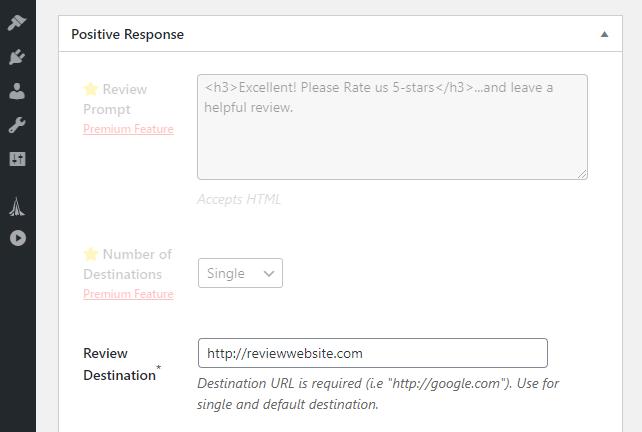Collapse the Positive Response panel arrow
The height and width of the screenshot is (432, 642).
click(604, 34)
